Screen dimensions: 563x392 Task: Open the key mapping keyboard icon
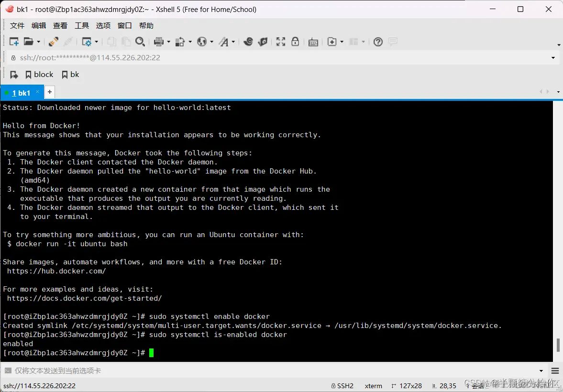(x=313, y=42)
